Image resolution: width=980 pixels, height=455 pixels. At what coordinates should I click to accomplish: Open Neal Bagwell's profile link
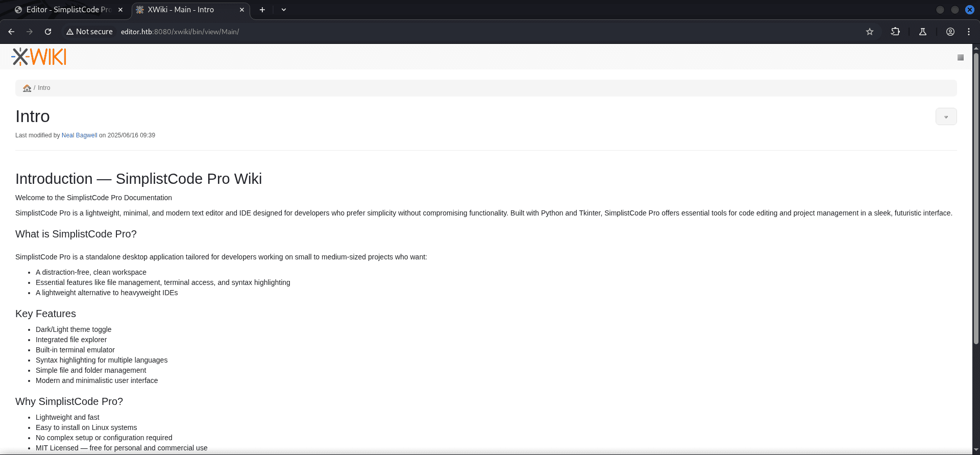(79, 135)
